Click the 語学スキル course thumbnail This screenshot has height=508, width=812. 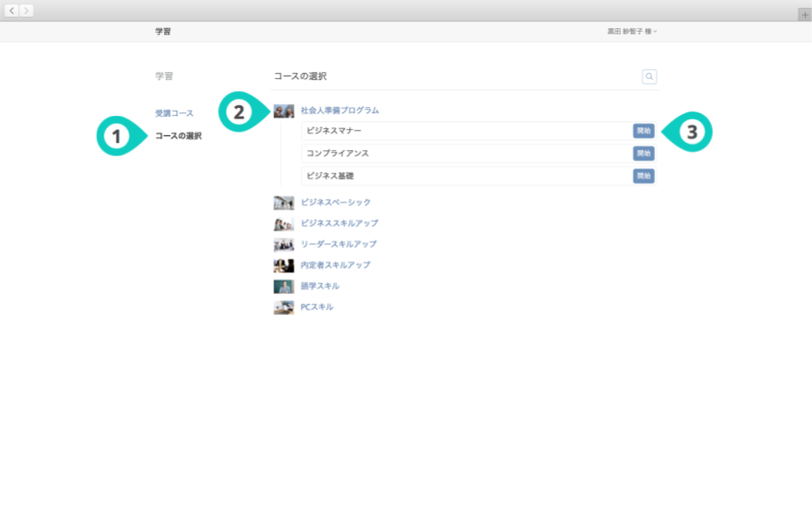[x=283, y=286]
